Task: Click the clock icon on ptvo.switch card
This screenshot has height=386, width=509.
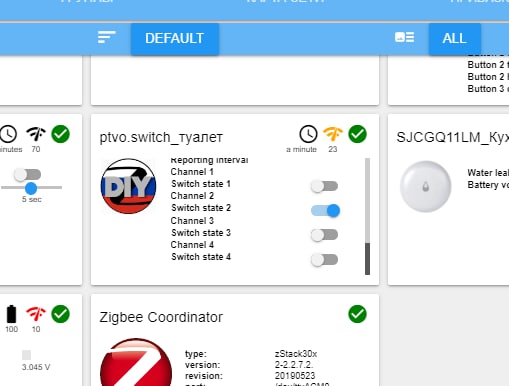Action: pyautogui.click(x=308, y=134)
